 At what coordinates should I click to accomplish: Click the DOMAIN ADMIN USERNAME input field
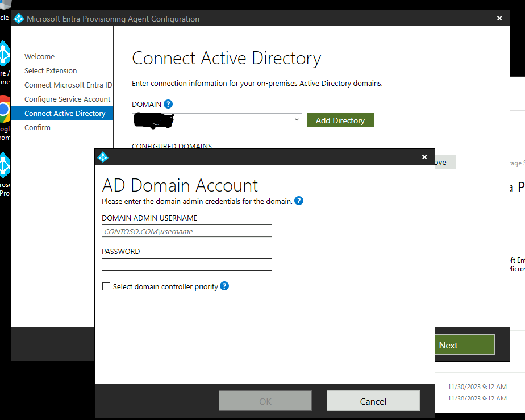pyautogui.click(x=186, y=231)
